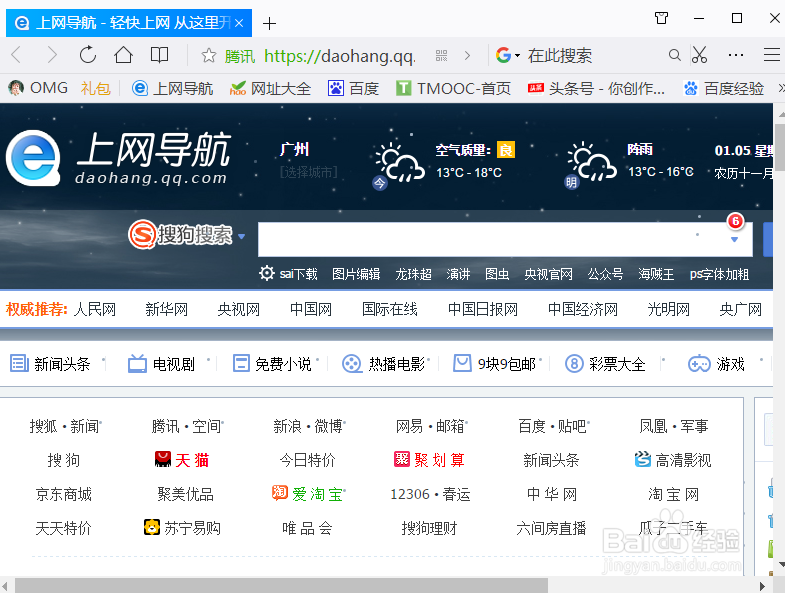The height and width of the screenshot is (593, 785).
Task: Open the 礼包 bookmark
Action: click(96, 88)
